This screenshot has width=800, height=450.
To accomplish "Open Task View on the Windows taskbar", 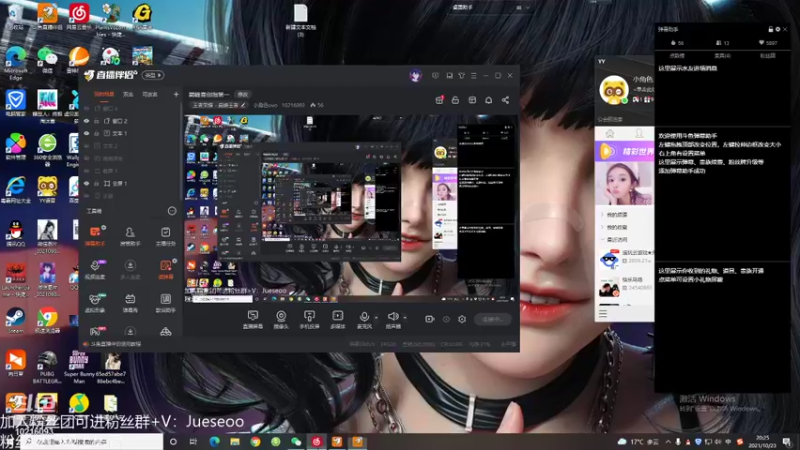I will (193, 442).
